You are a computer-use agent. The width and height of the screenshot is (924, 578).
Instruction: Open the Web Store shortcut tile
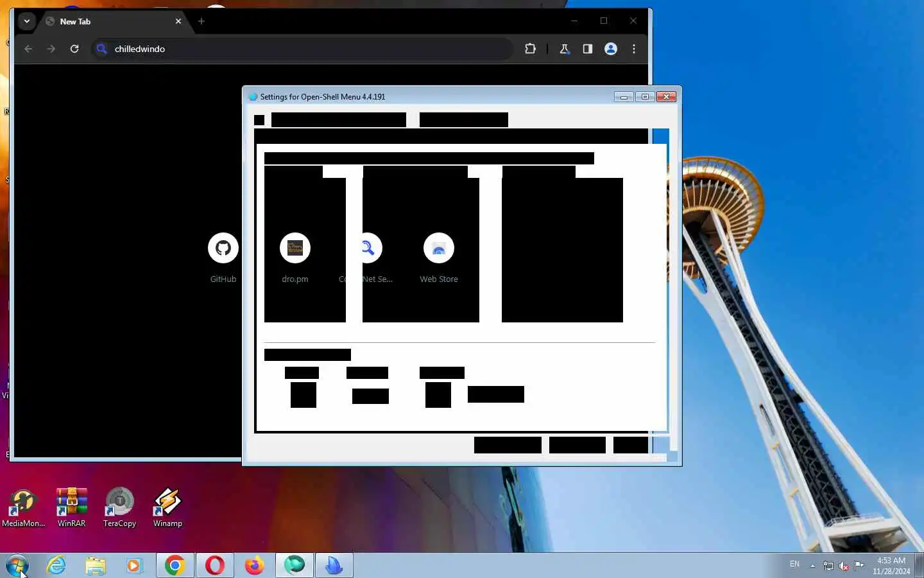click(x=439, y=258)
